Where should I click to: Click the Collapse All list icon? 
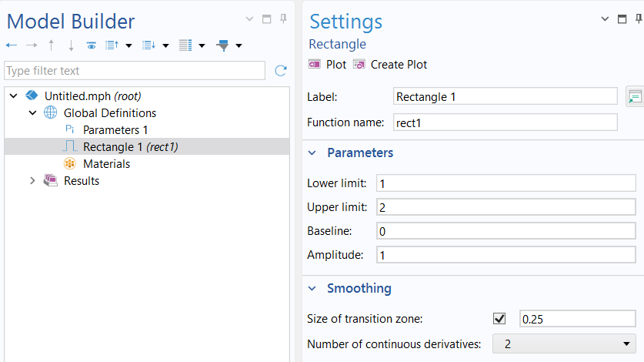click(x=112, y=45)
